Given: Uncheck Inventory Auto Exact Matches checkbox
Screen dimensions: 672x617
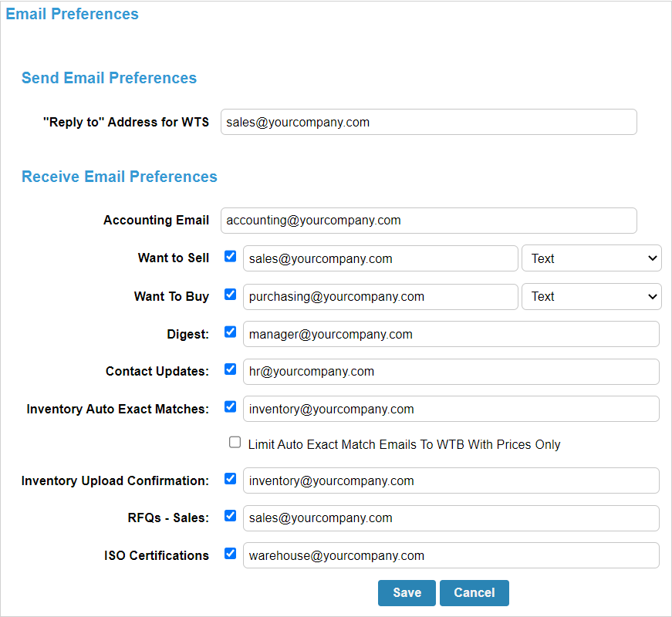Looking at the screenshot, I should [230, 406].
